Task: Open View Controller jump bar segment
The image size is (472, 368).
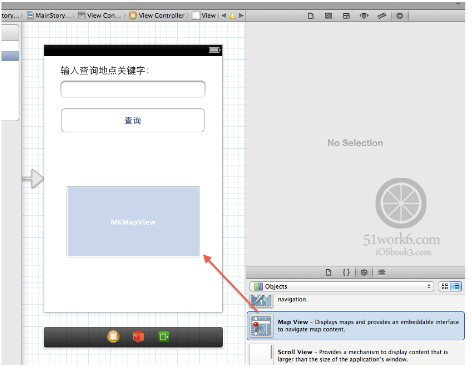Action: (x=157, y=16)
